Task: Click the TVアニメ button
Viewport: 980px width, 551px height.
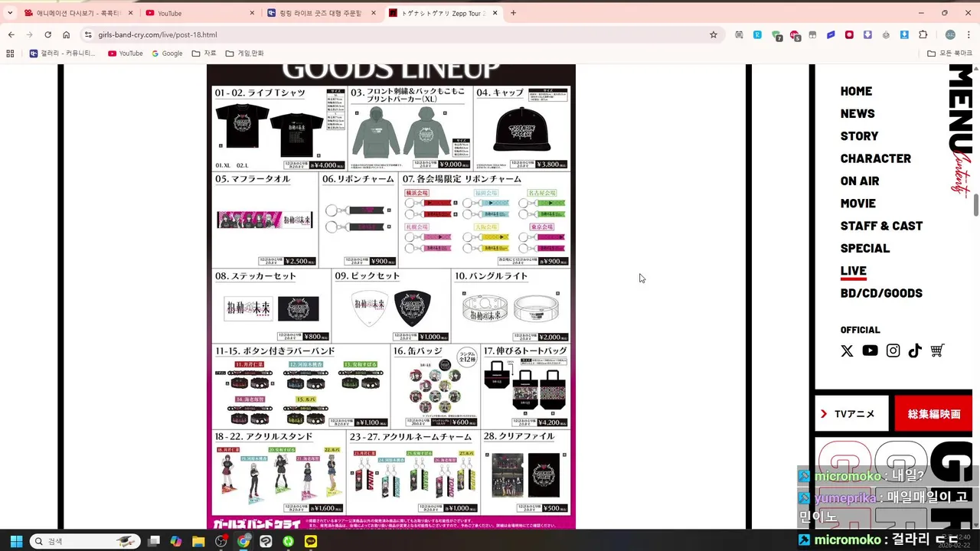Action: (851, 413)
